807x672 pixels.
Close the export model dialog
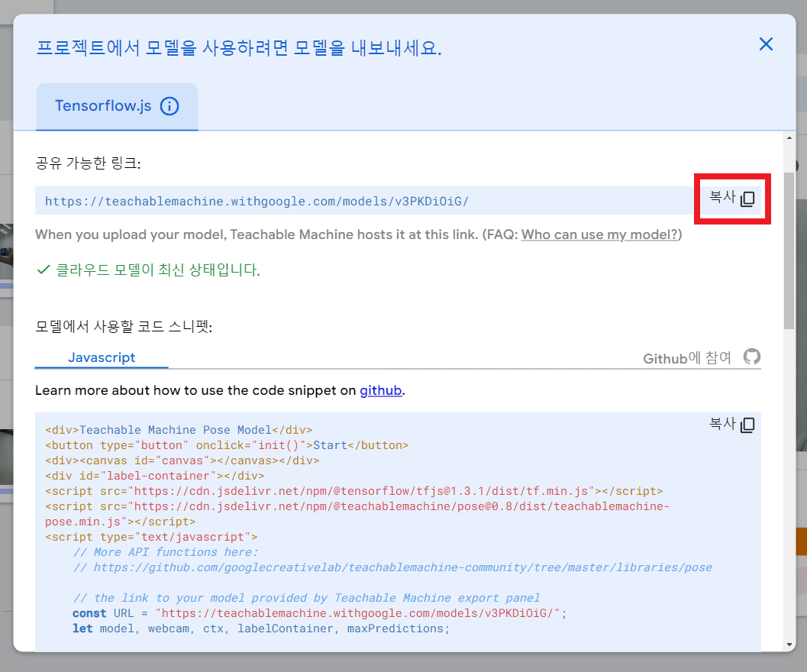[766, 44]
